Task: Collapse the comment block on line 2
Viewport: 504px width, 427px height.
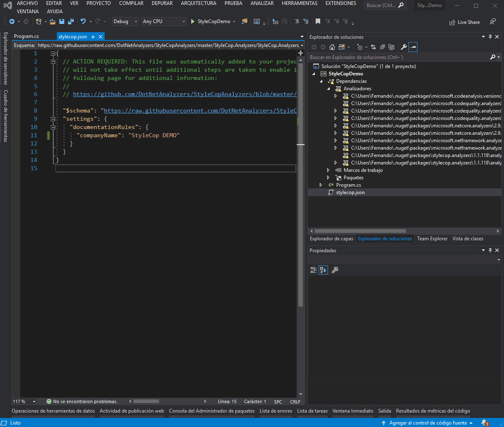Action: coord(53,61)
